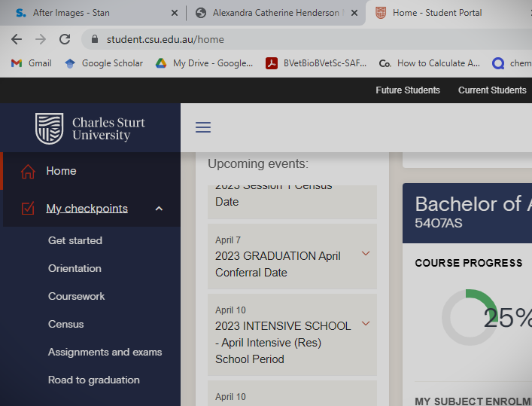Toggle the hamburger menu icon
Screen dimensions: 532x406
[x=203, y=127]
